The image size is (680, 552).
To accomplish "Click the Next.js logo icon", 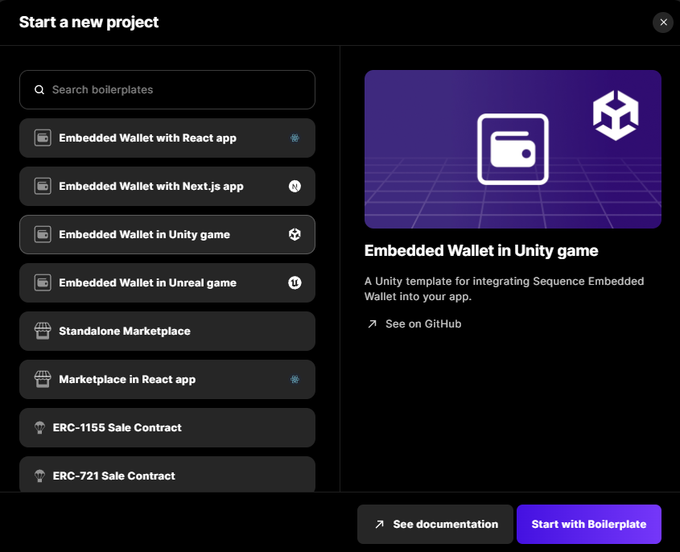I will pos(295,186).
